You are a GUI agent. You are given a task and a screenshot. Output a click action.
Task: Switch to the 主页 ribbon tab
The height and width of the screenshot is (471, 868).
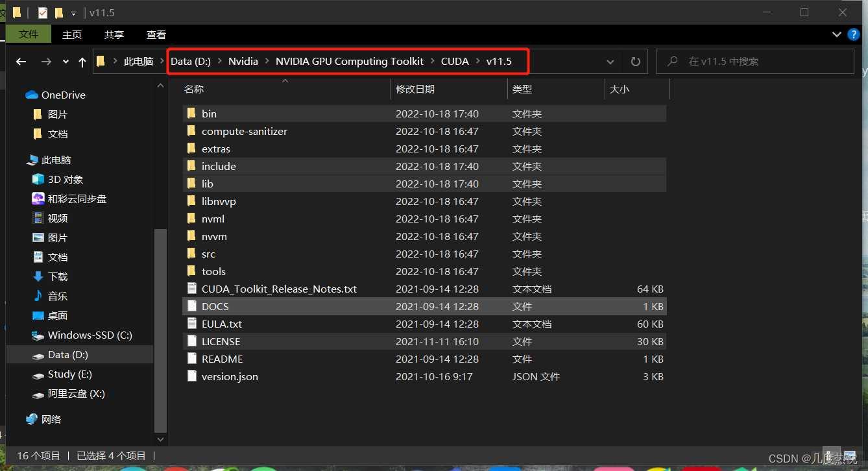click(72, 34)
